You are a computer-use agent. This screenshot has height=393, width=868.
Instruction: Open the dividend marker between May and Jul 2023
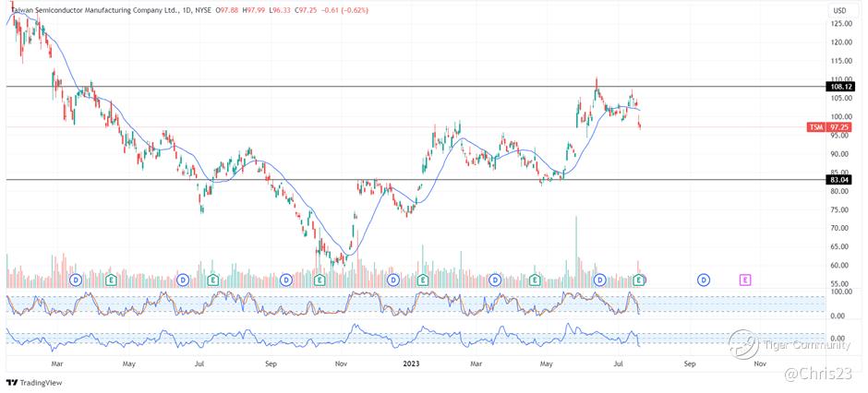point(599,280)
